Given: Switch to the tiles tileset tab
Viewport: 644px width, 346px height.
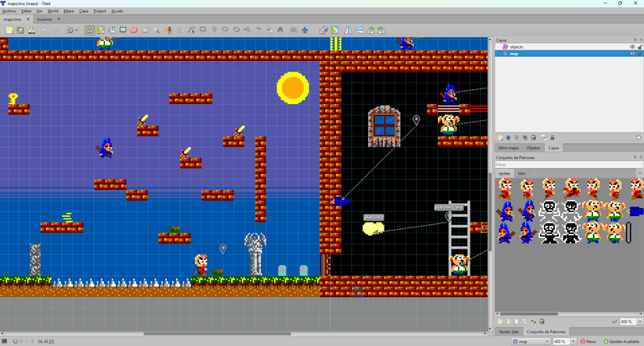Looking at the screenshot, I should tap(522, 173).
